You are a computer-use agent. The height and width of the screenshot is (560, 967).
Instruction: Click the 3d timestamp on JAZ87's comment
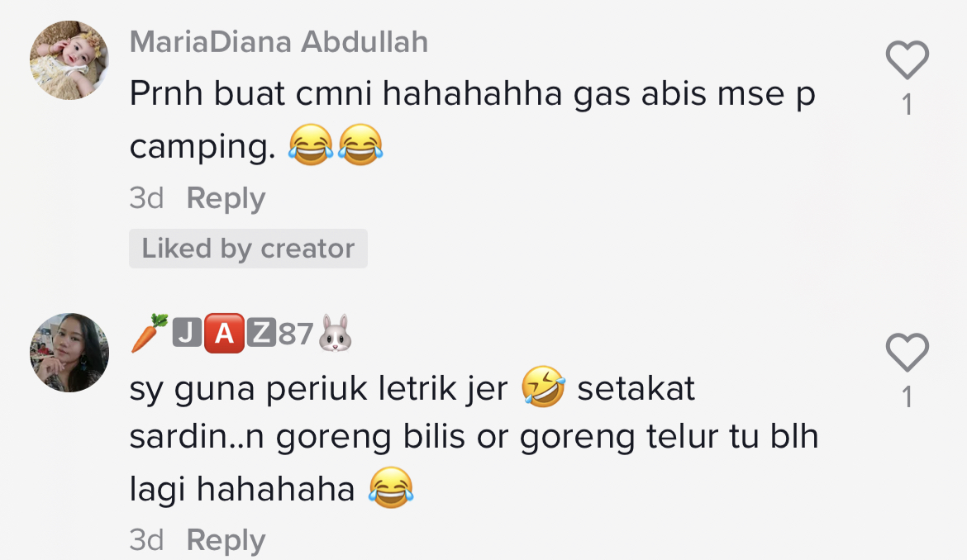(147, 540)
